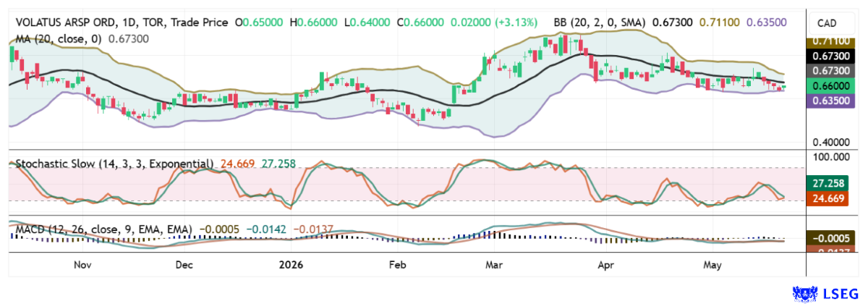Click the Feb label on time axis

point(398,266)
